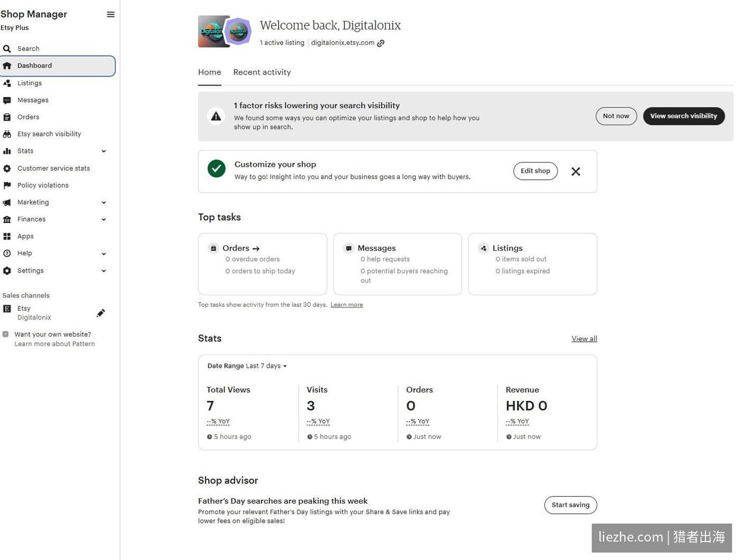This screenshot has width=740, height=560.
Task: Click the Visits YoY percentage
Action: [318, 422]
